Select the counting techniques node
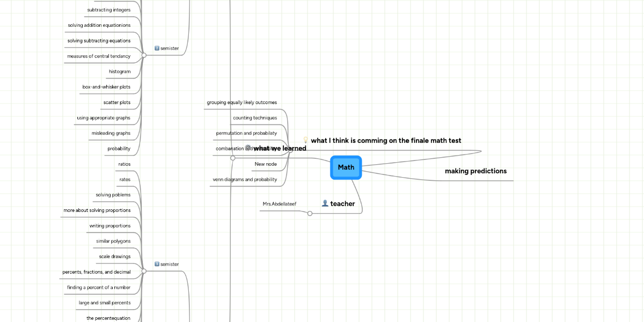Image resolution: width=644 pixels, height=322 pixels. tap(254, 118)
